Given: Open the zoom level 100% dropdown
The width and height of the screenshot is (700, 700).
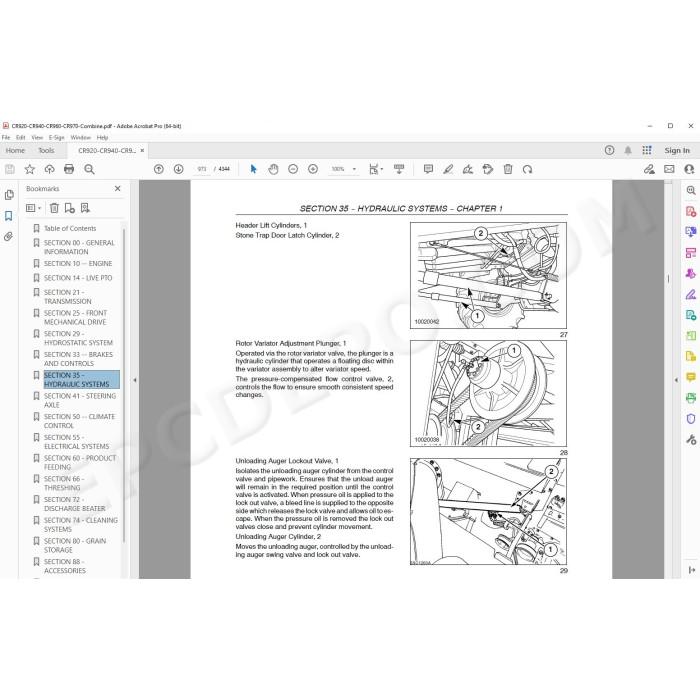Looking at the screenshot, I should point(343,169).
